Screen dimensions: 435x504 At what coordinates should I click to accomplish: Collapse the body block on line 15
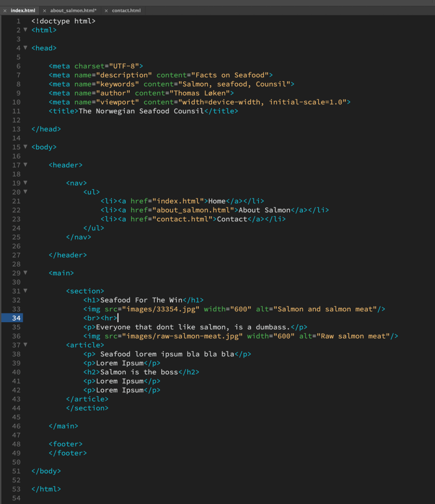(x=25, y=147)
